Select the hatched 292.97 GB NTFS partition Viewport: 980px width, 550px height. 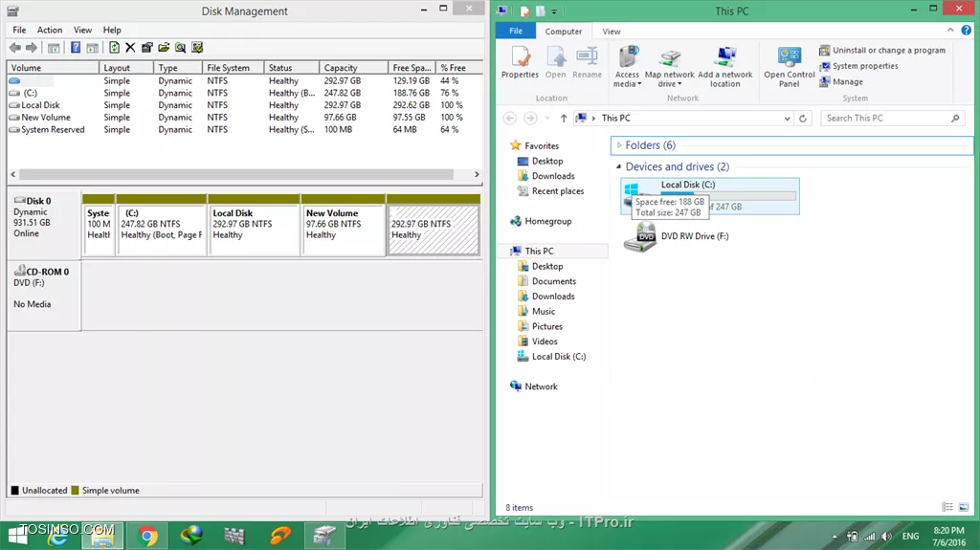[434, 230]
